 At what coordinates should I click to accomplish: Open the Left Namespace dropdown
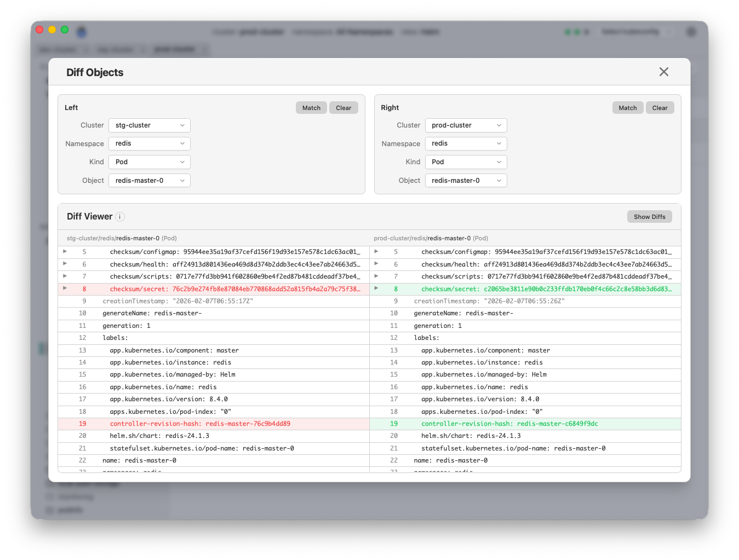(x=149, y=143)
